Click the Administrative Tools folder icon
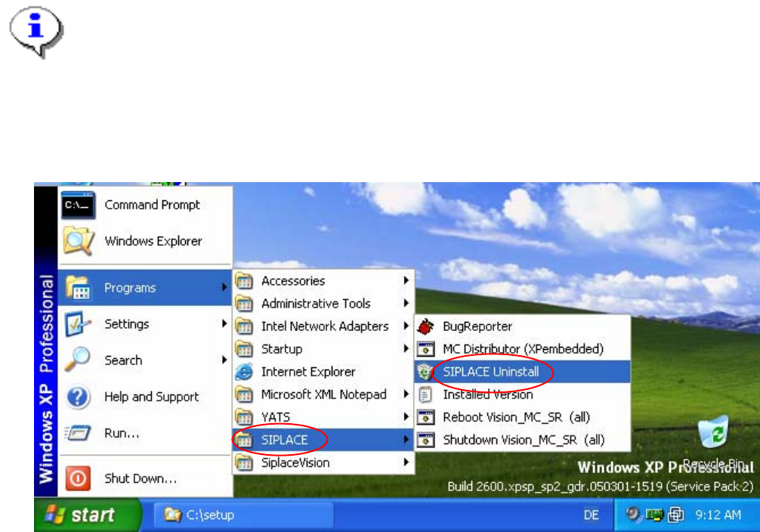Image resolution: width=760 pixels, height=532 pixels. (244, 304)
